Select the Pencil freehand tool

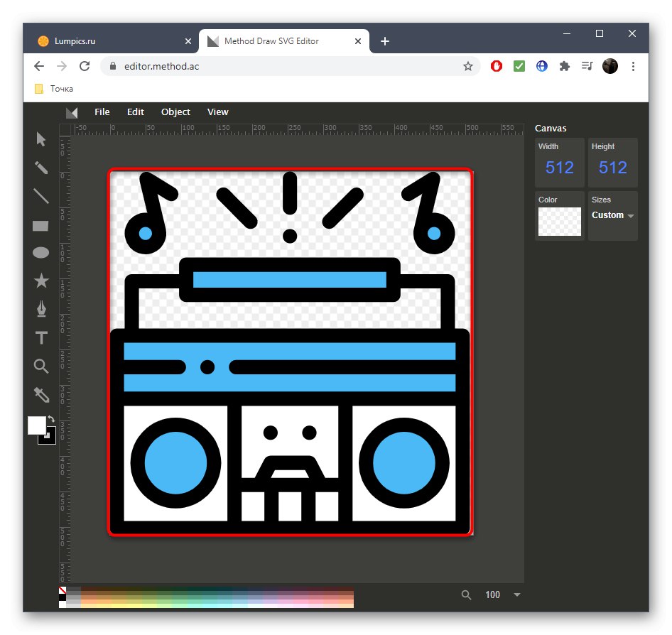[40, 168]
